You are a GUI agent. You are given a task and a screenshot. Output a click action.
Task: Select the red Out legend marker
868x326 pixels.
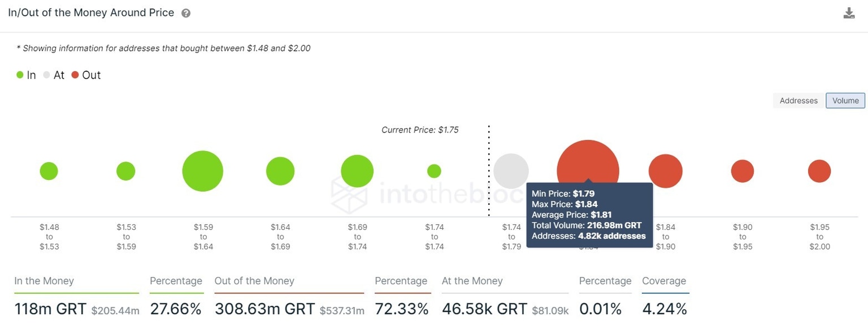pos(74,74)
